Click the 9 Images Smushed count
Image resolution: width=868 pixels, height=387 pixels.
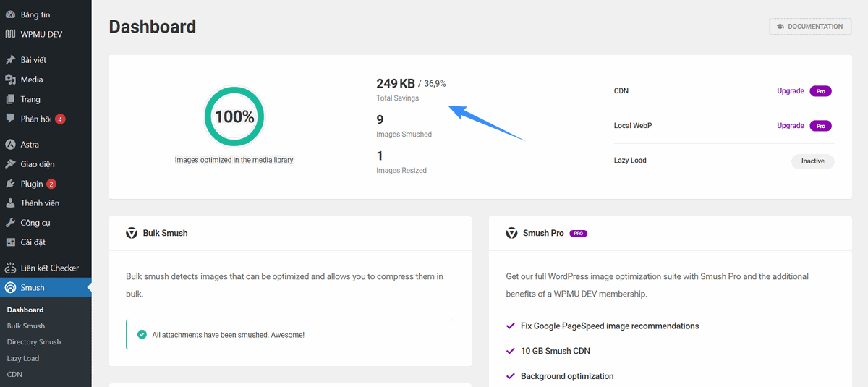380,120
